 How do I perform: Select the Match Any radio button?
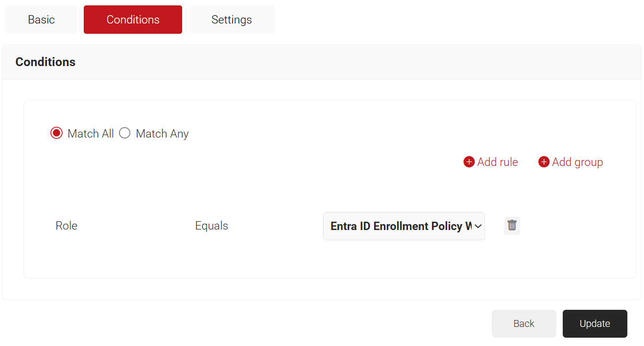125,133
